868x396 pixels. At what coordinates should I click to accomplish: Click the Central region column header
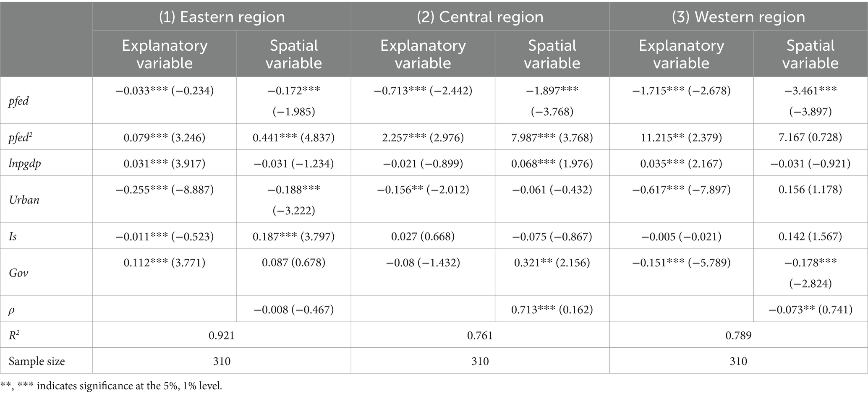(x=480, y=17)
